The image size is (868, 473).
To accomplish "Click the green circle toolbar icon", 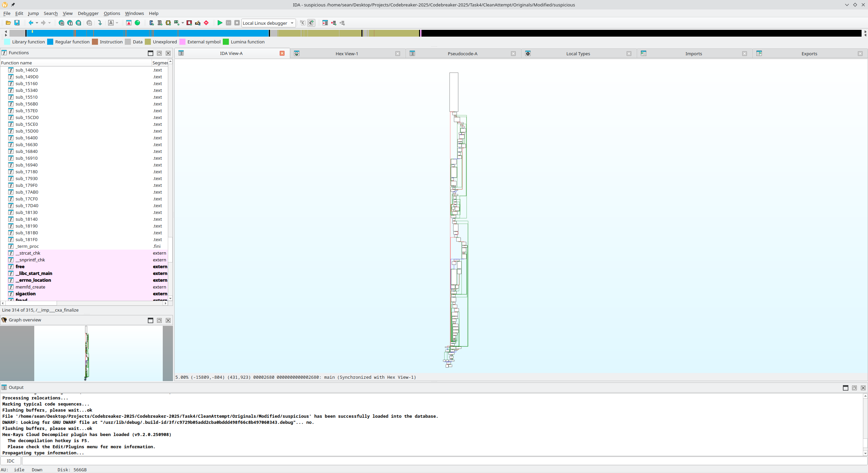I will point(137,23).
